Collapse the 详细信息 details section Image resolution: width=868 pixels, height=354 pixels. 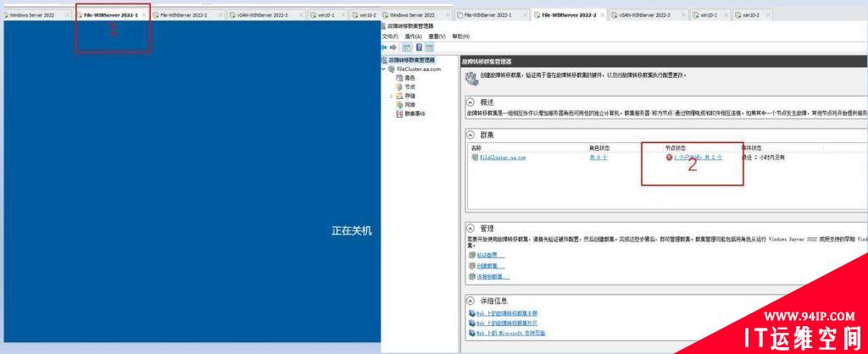tap(470, 301)
